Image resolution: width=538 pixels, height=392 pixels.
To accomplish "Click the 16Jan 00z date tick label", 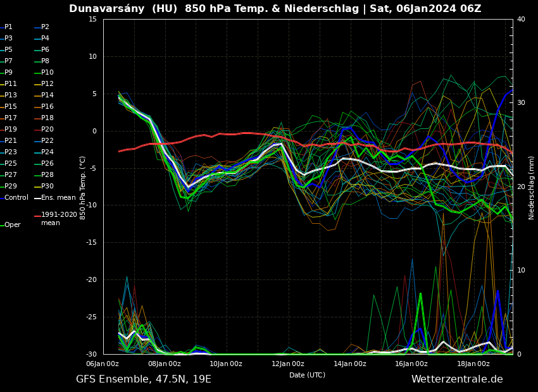I will point(411,364).
